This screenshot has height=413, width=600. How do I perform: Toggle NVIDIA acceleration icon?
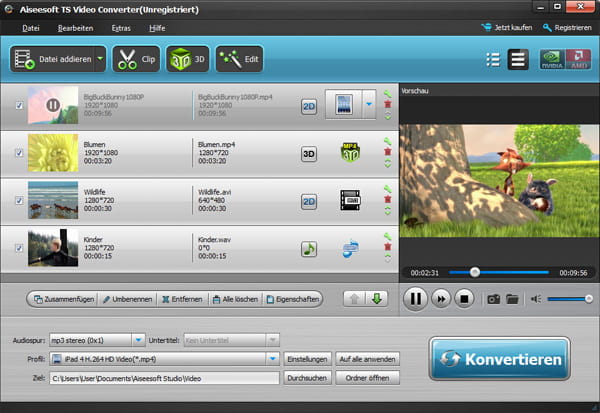click(552, 59)
